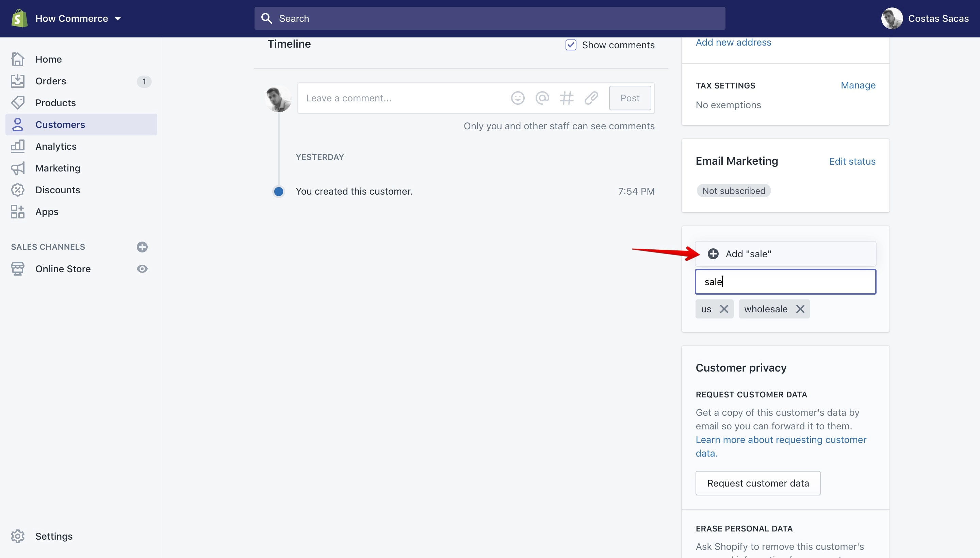
Task: Click the plus icon beside Add sale
Action: coord(713,254)
